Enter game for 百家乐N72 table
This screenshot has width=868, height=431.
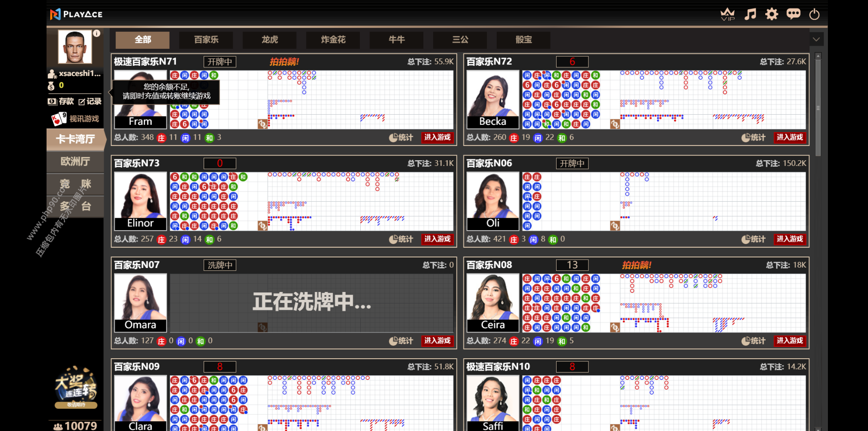click(x=790, y=137)
